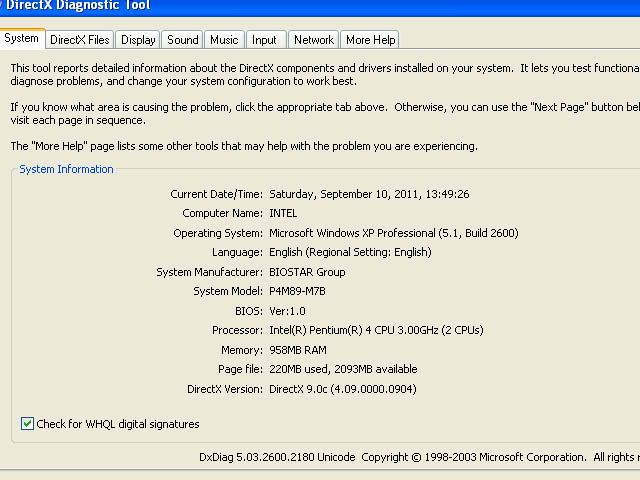Click the date value Saturday, September 10, 2011
This screenshot has height=480, width=640.
[369, 194]
